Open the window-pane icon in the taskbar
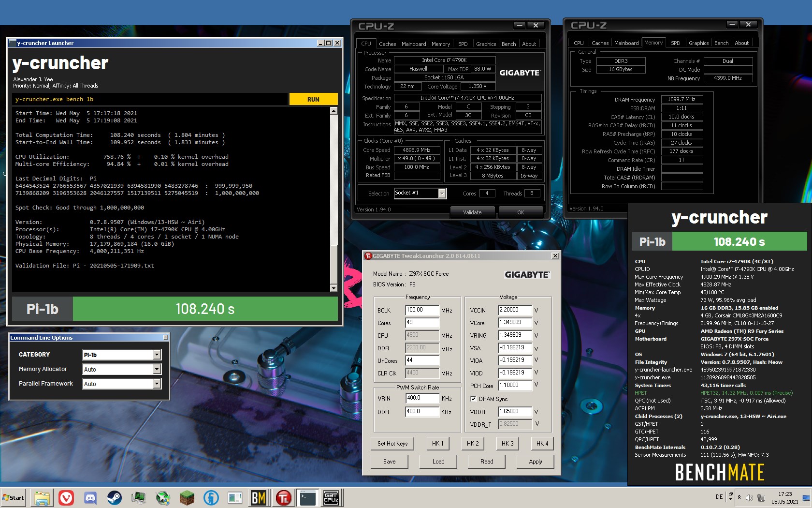This screenshot has height=508, width=812. point(235,498)
